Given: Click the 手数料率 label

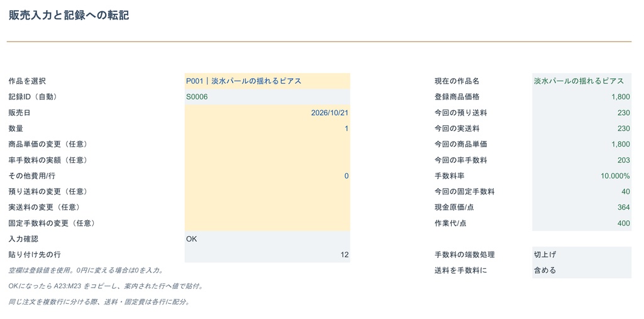Looking at the screenshot, I should (x=449, y=176).
